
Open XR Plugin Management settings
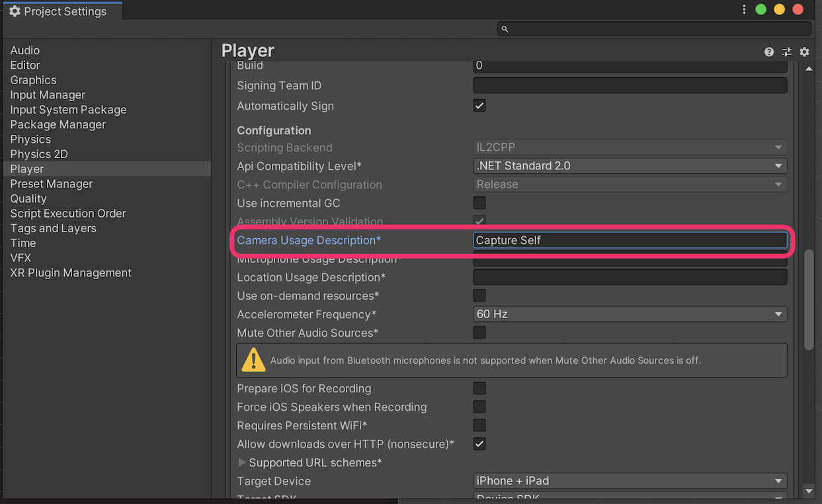tap(70, 272)
